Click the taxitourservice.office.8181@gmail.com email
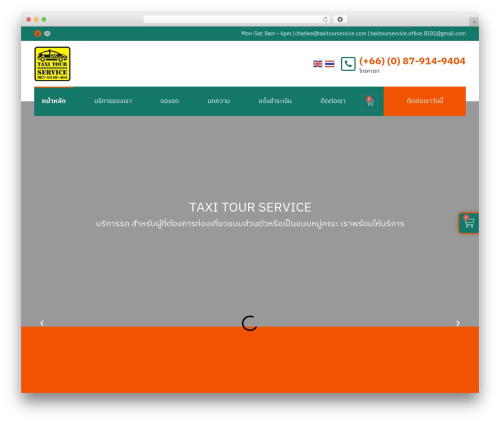The image size is (500, 423). pyautogui.click(x=418, y=33)
